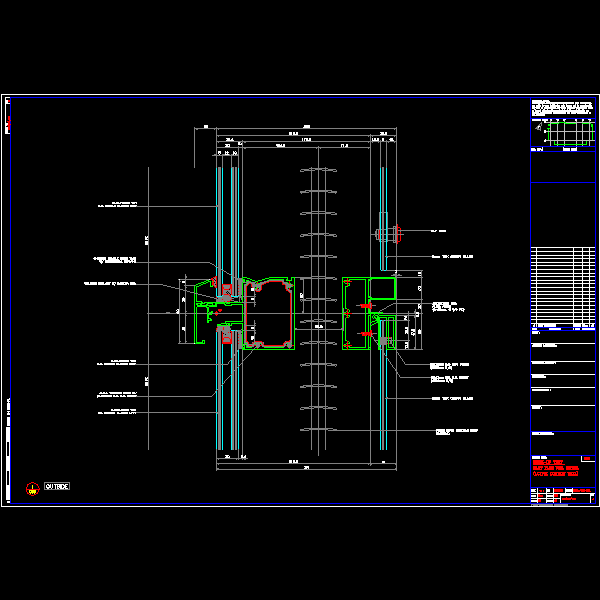Select the green square hollow section at right
Viewport: 600px width, 600px height.
coord(382,289)
